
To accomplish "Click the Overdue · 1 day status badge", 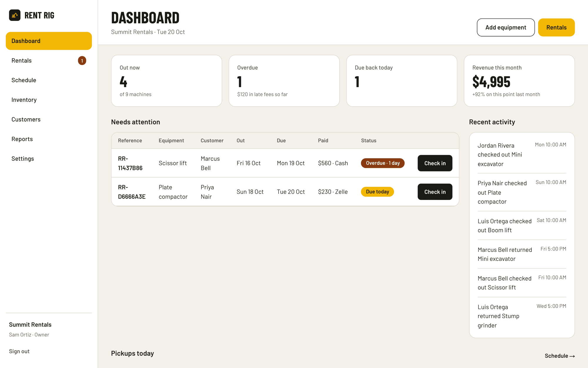I will tap(383, 163).
